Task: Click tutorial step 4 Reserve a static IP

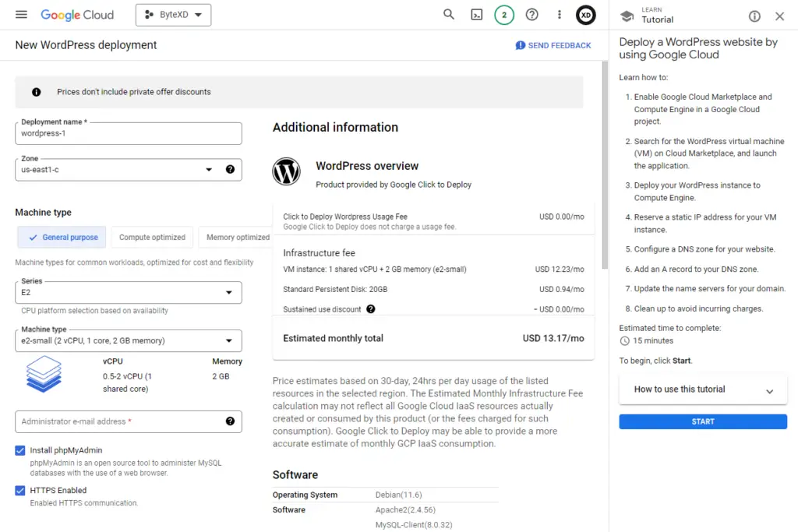Action: tap(705, 224)
